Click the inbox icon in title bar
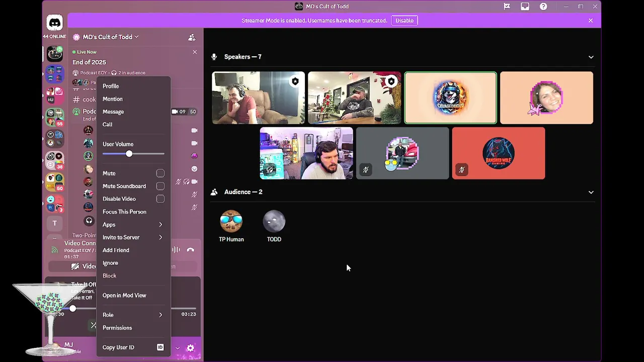 click(x=525, y=7)
